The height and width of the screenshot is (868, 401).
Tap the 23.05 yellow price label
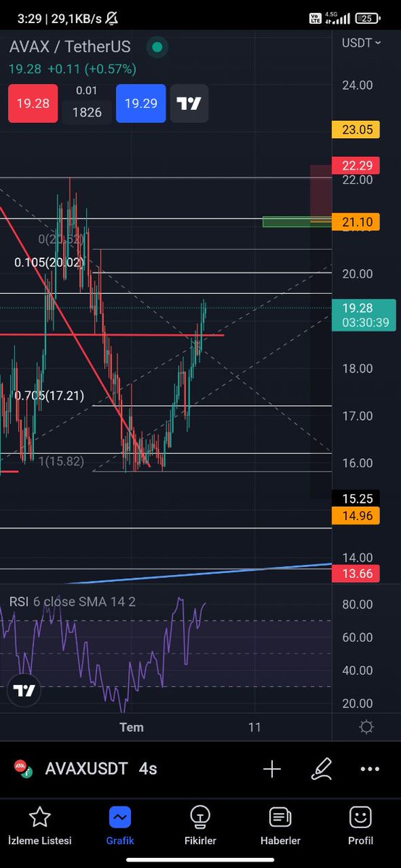pyautogui.click(x=357, y=130)
